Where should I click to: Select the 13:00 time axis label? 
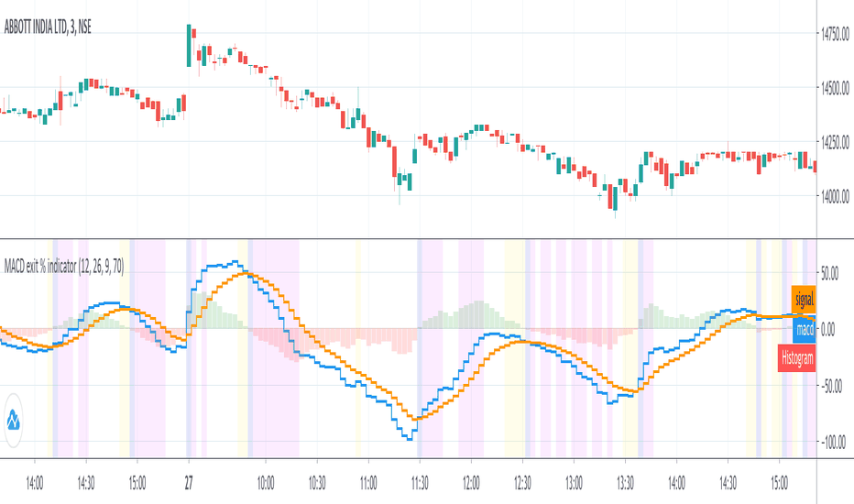click(574, 480)
